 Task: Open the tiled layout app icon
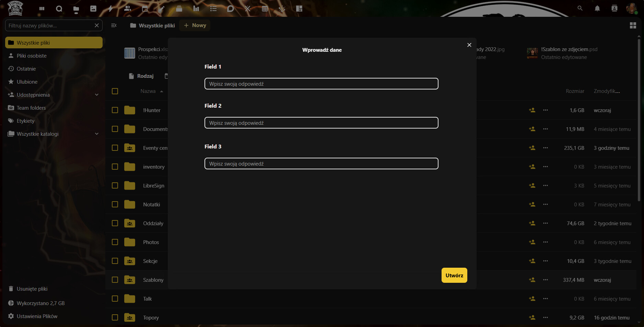tap(299, 9)
